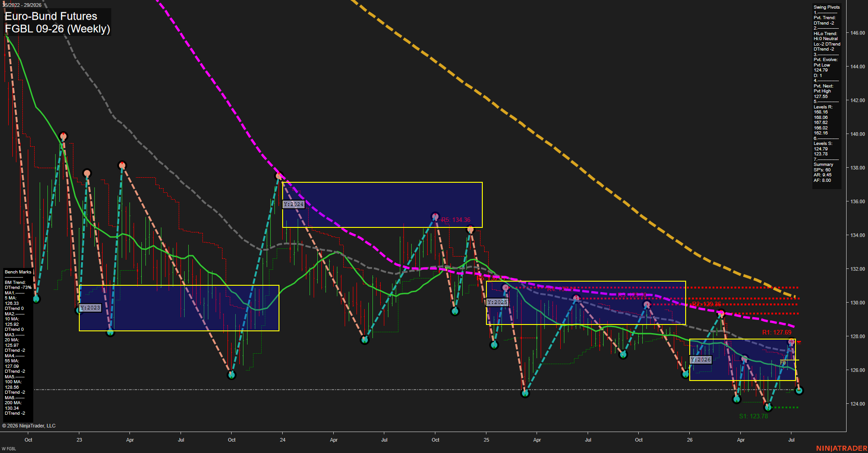Viewport: 868px width, 453px height.
Task: Click the 144.00 price axis label
Action: coord(858,67)
